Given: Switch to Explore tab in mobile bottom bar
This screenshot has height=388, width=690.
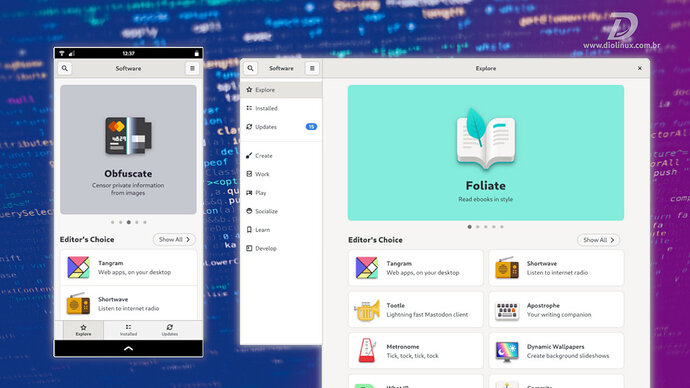Looking at the screenshot, I should click(x=83, y=330).
